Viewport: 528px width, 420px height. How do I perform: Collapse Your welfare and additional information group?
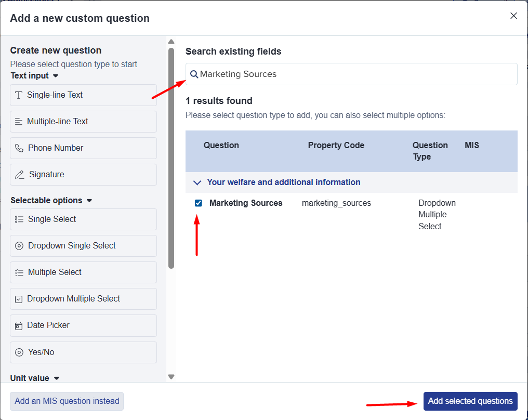coord(197,182)
